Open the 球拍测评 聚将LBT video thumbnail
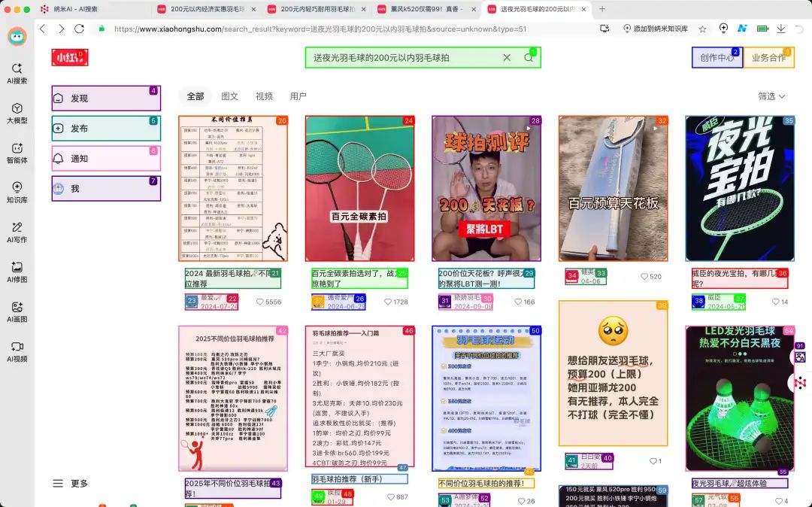Screen dimensions: 812x507 coord(486,189)
